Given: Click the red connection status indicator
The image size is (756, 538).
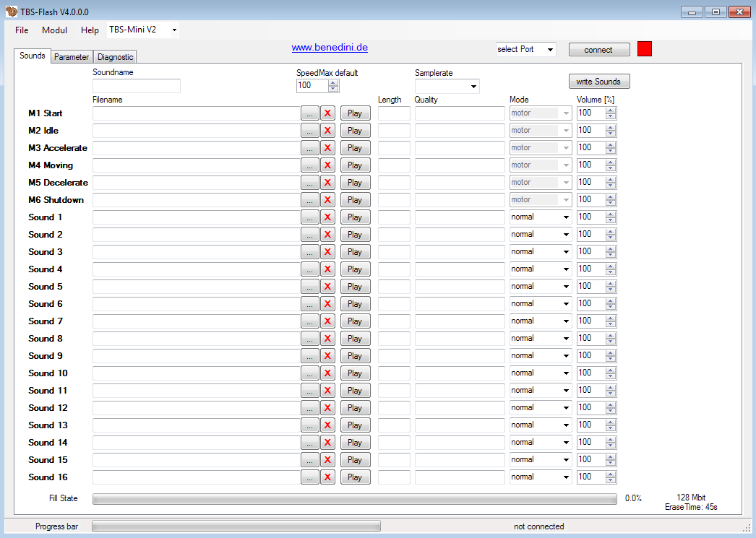Looking at the screenshot, I should [644, 49].
